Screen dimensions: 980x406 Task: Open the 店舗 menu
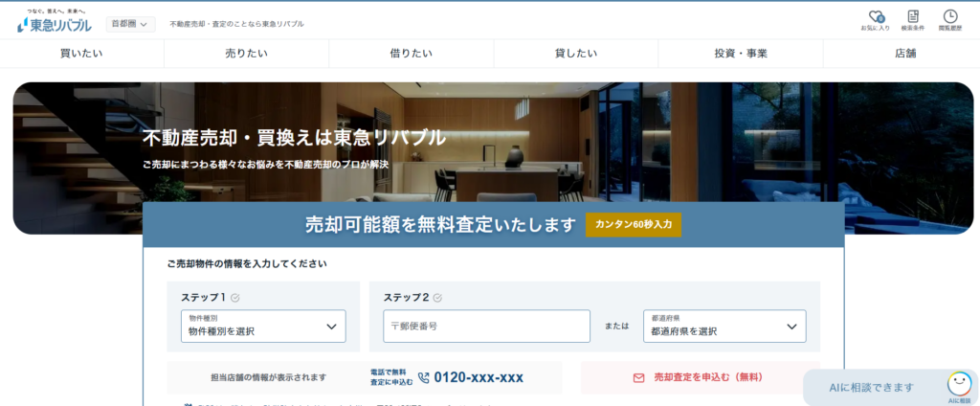pos(905,54)
